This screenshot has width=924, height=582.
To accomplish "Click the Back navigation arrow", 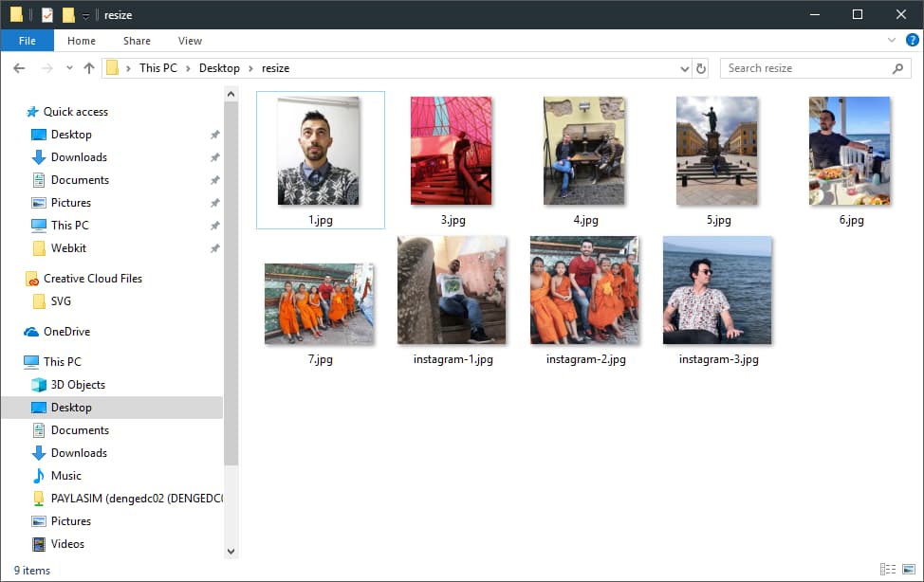I will tap(19, 68).
